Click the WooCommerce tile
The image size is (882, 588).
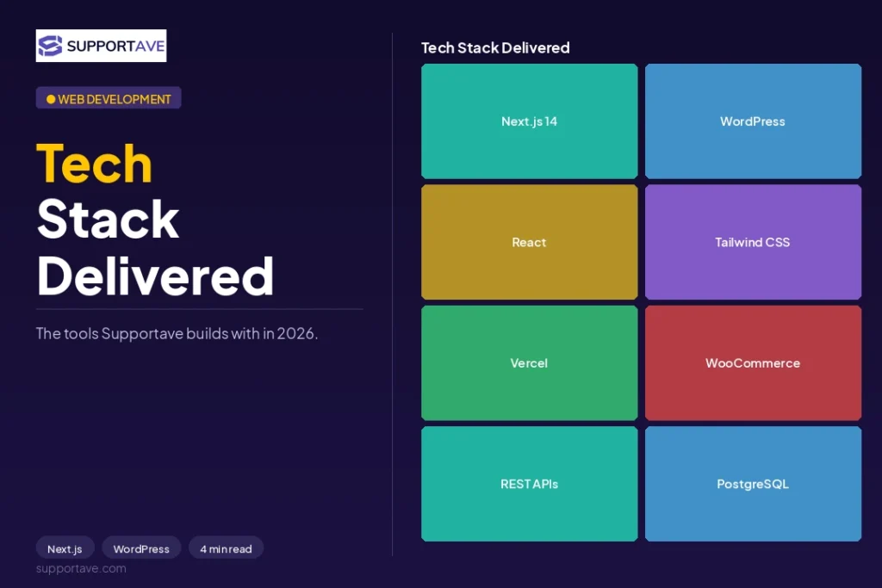753,362
